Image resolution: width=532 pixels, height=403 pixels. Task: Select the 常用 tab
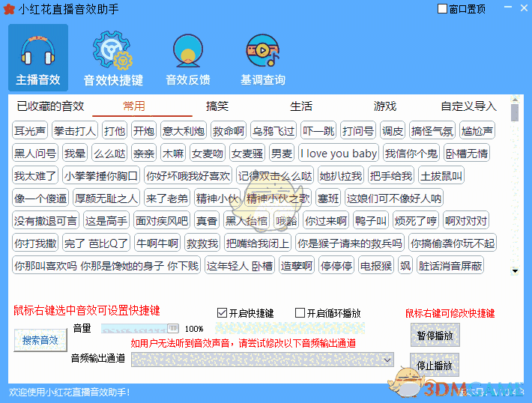[134, 106]
